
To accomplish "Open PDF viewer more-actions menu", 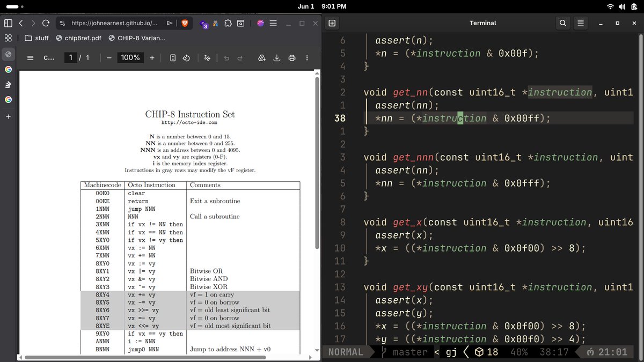I will [307, 58].
